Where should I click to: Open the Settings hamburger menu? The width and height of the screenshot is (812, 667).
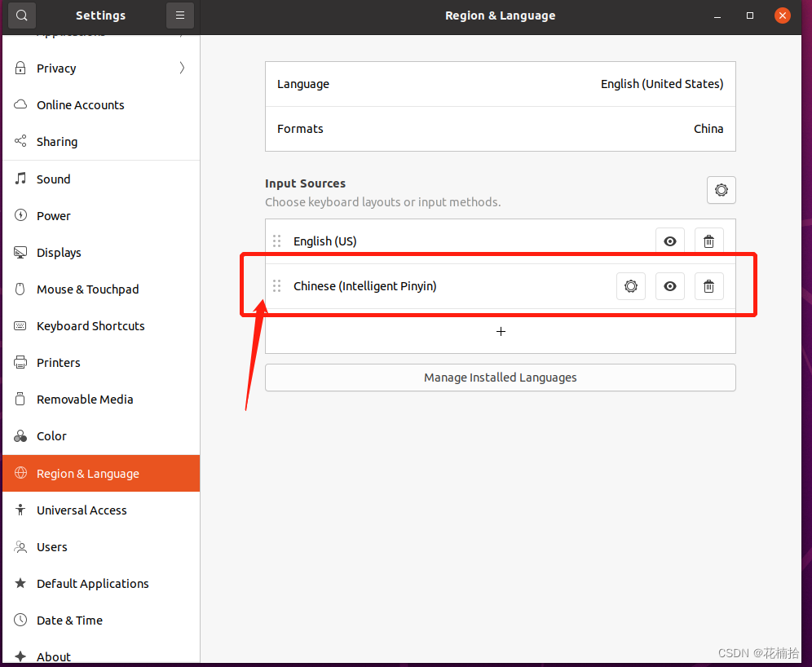179,15
